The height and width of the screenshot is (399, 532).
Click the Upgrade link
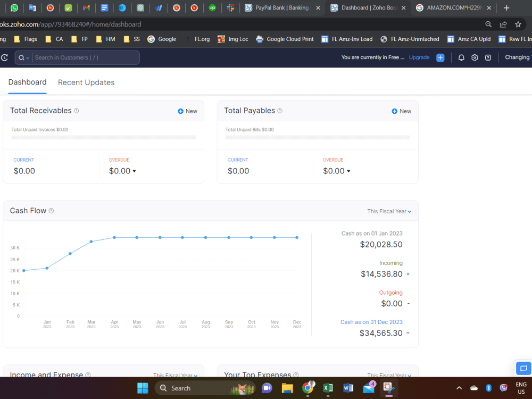pos(419,57)
